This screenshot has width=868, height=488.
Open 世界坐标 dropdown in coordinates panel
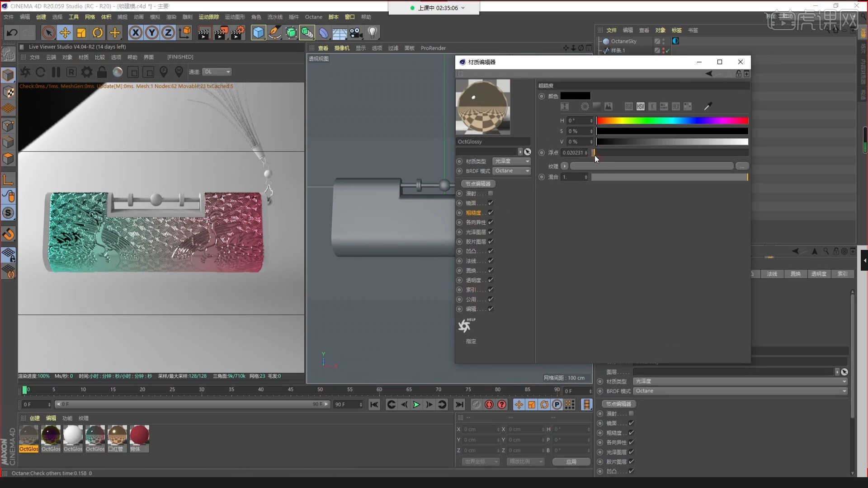coord(481,461)
